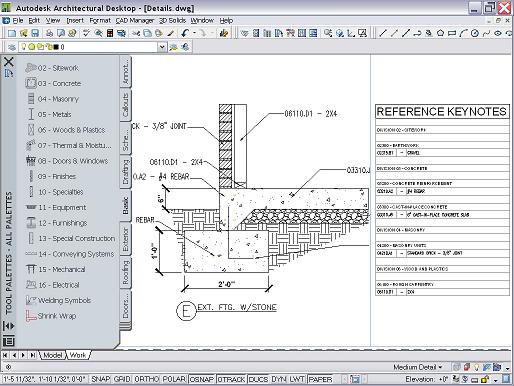
Task: Select the Ellipse drawing tool
Action: [498, 33]
